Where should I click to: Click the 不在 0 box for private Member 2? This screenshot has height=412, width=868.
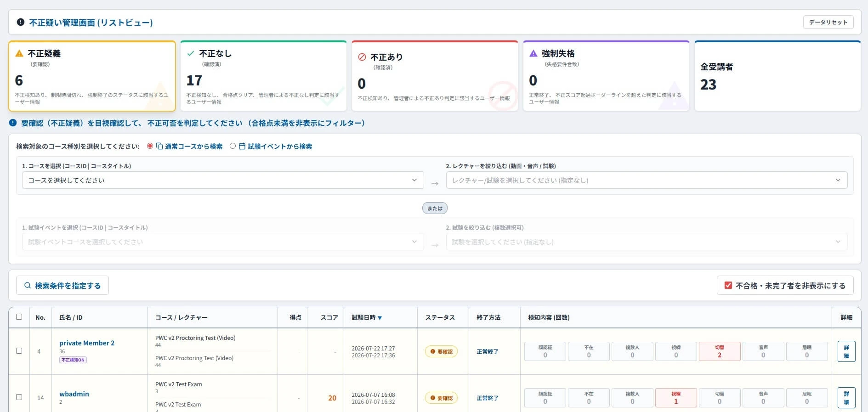point(589,351)
